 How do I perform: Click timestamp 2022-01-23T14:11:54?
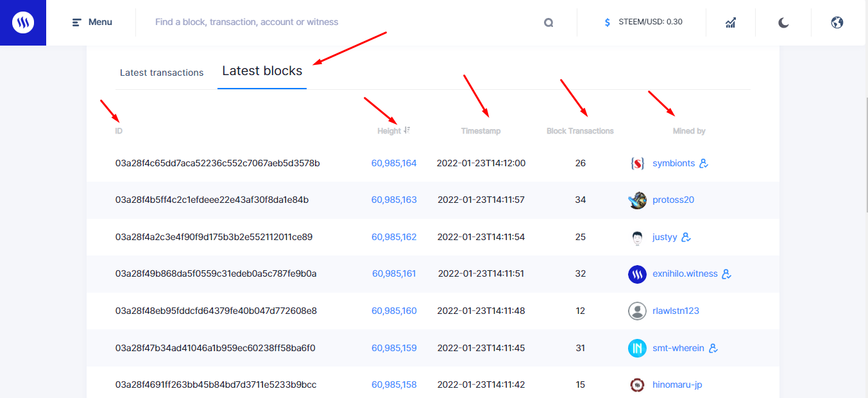tap(481, 237)
